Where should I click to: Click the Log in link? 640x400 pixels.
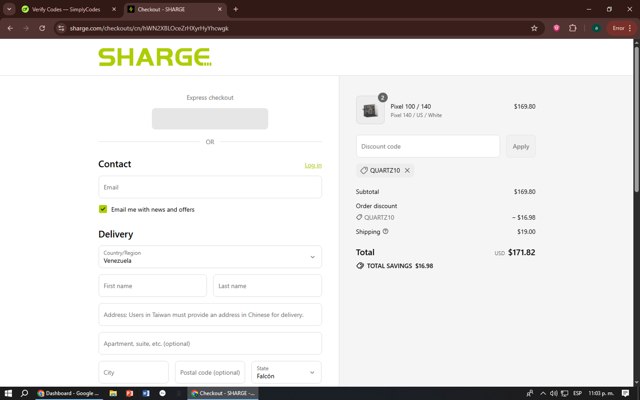(x=313, y=165)
